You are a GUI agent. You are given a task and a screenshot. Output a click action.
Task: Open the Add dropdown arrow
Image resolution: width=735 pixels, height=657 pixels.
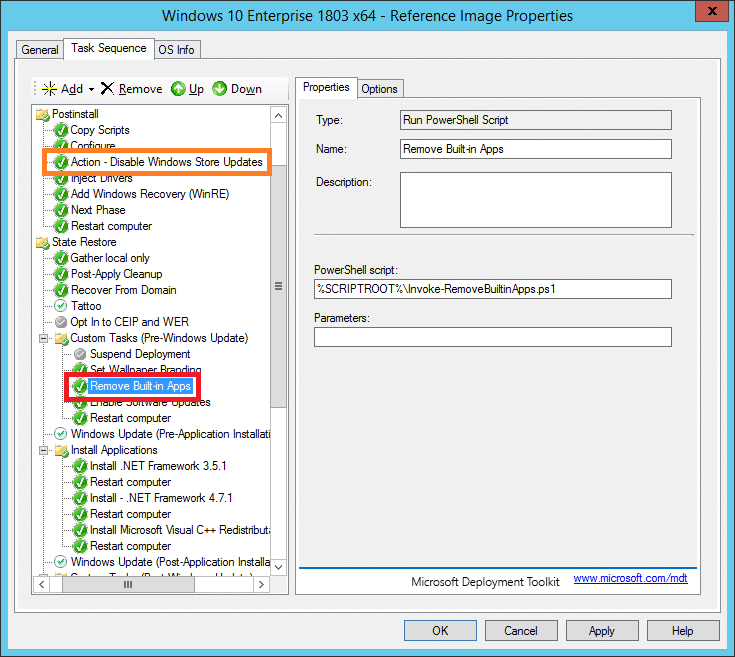pyautogui.click(x=91, y=89)
